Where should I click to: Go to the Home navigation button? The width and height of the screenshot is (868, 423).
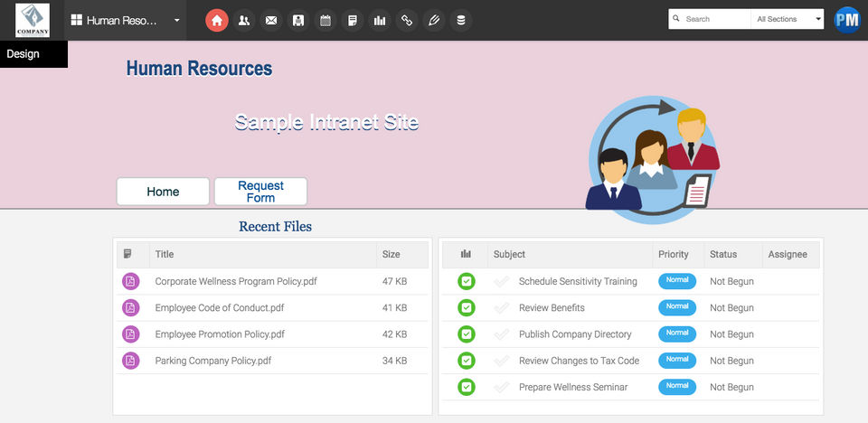(163, 192)
